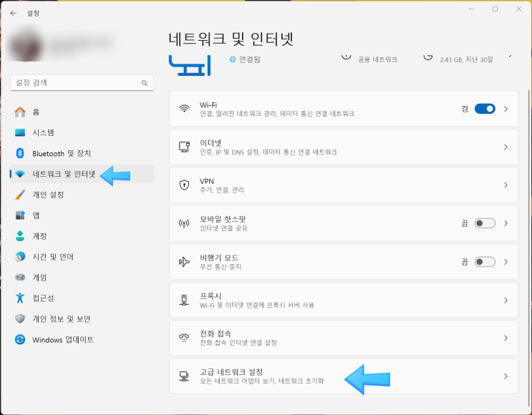The height and width of the screenshot is (415, 532).
Task: Click inside the 설정 검색 search field
Action: point(82,83)
